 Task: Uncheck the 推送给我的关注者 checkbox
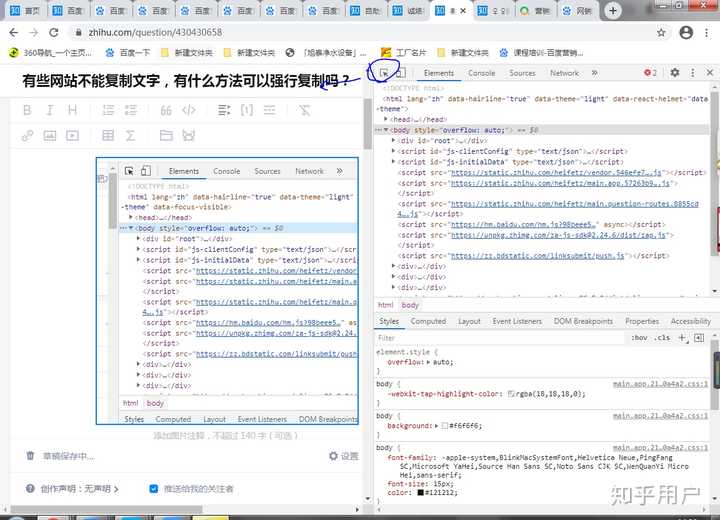tap(154, 489)
